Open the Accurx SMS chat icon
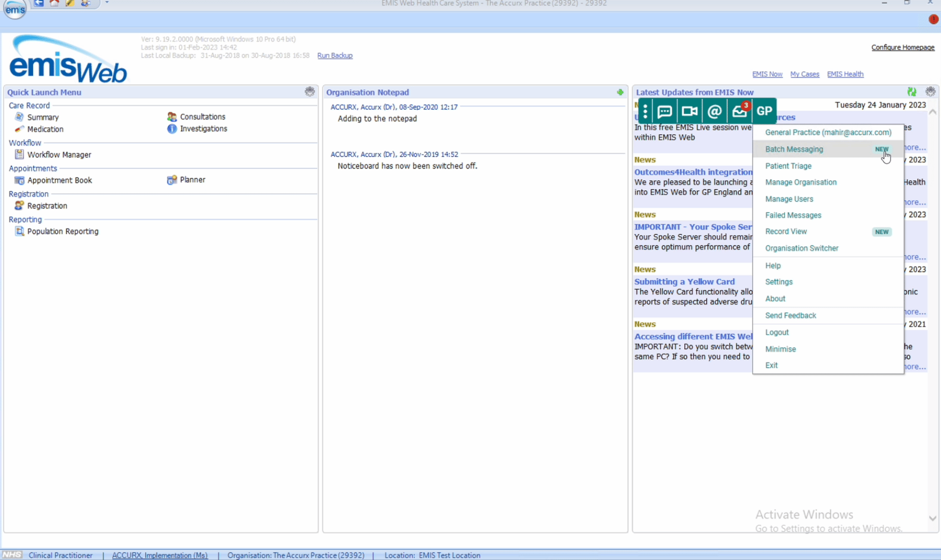Viewport: 941px width, 560px height. (x=665, y=111)
